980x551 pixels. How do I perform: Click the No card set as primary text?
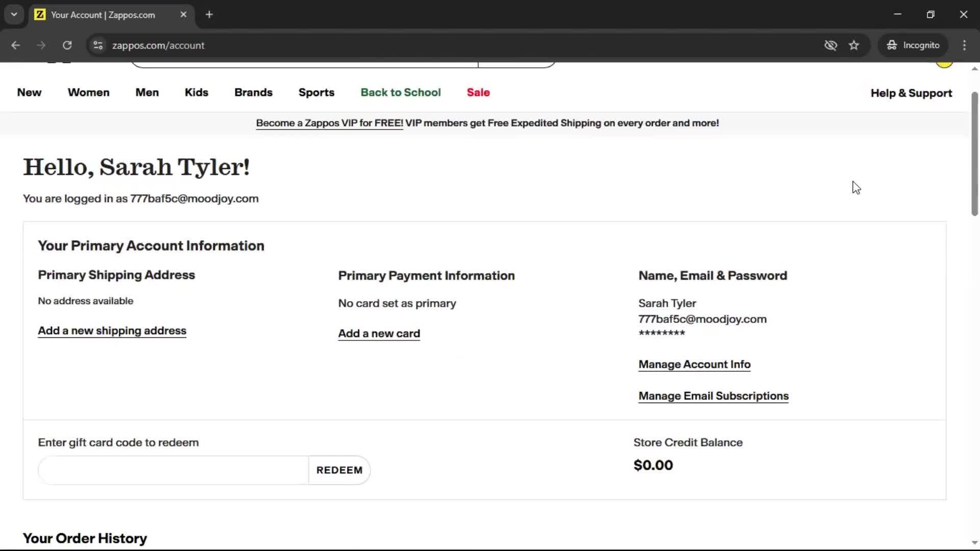[x=397, y=303]
